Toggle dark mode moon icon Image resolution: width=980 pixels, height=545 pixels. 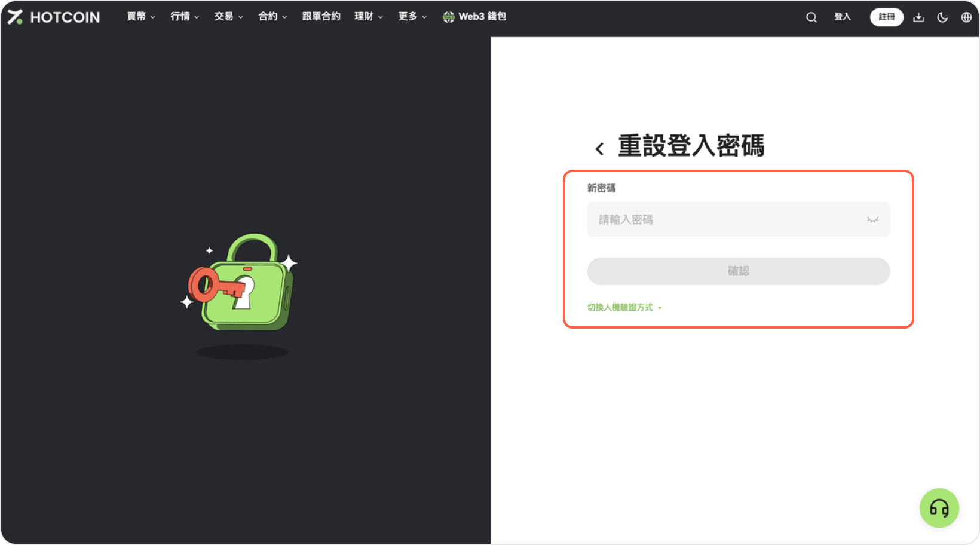[942, 17]
